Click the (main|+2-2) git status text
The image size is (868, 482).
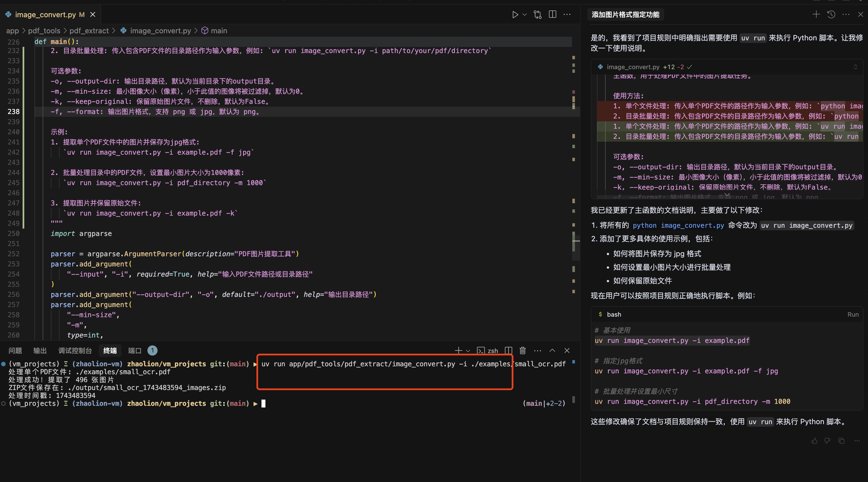coord(544,404)
